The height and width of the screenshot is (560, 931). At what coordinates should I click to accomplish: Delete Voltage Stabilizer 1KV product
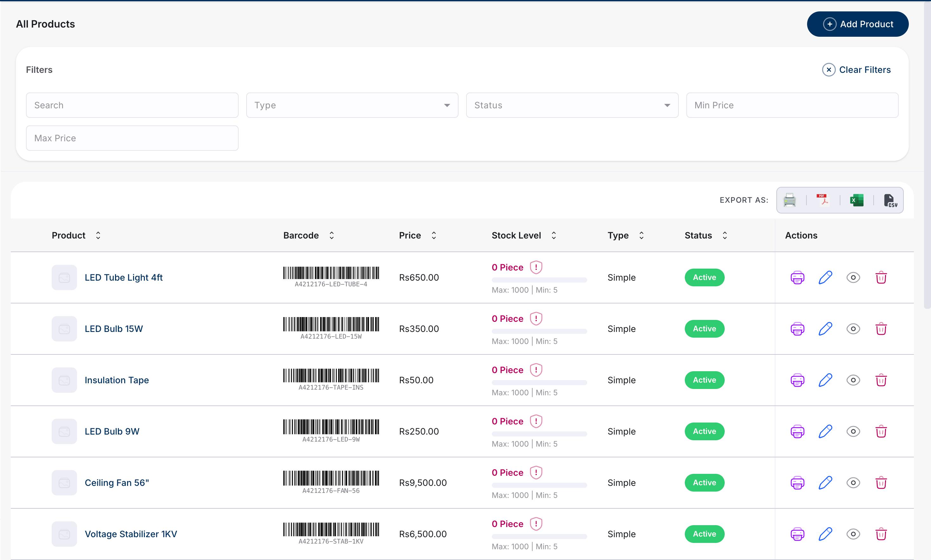point(881,534)
